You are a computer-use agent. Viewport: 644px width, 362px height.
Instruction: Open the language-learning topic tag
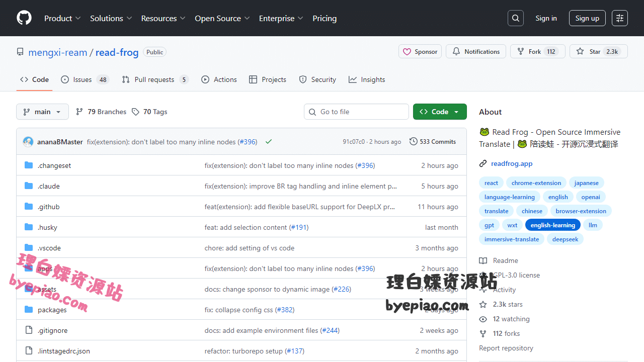pos(510,197)
